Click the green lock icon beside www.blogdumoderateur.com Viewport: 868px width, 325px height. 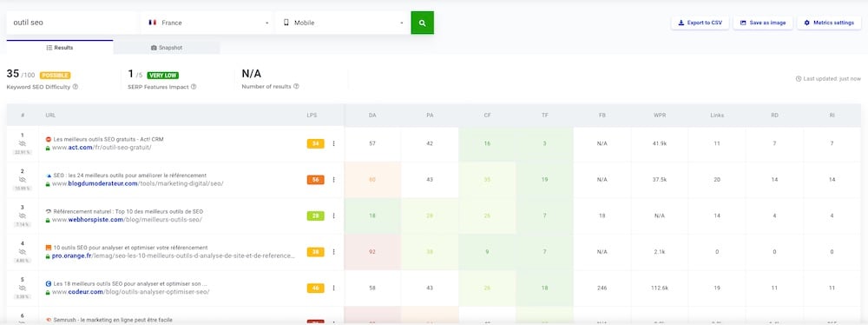click(x=48, y=184)
